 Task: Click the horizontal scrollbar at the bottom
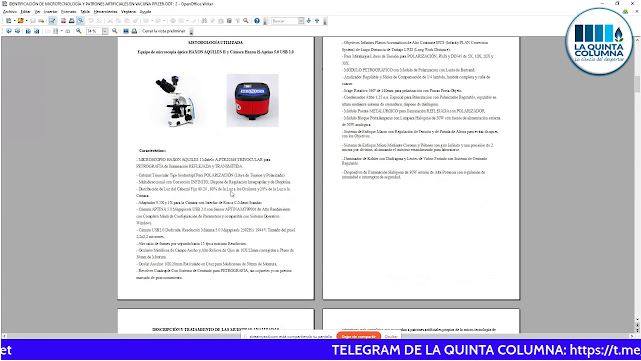click(318, 336)
